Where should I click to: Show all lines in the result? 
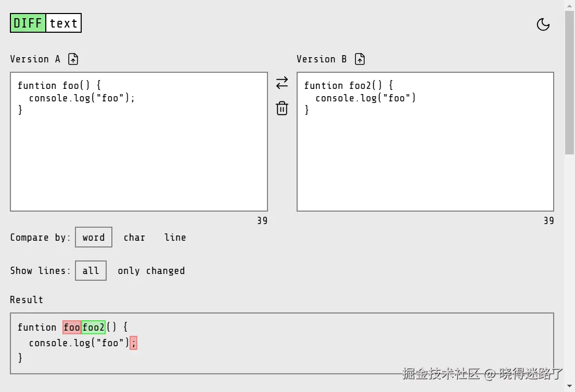(x=91, y=270)
